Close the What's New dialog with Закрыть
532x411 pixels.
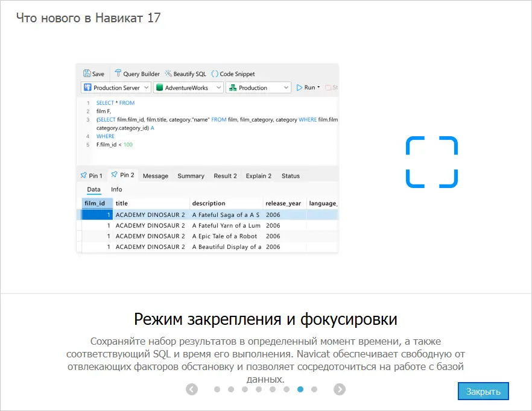click(x=483, y=391)
